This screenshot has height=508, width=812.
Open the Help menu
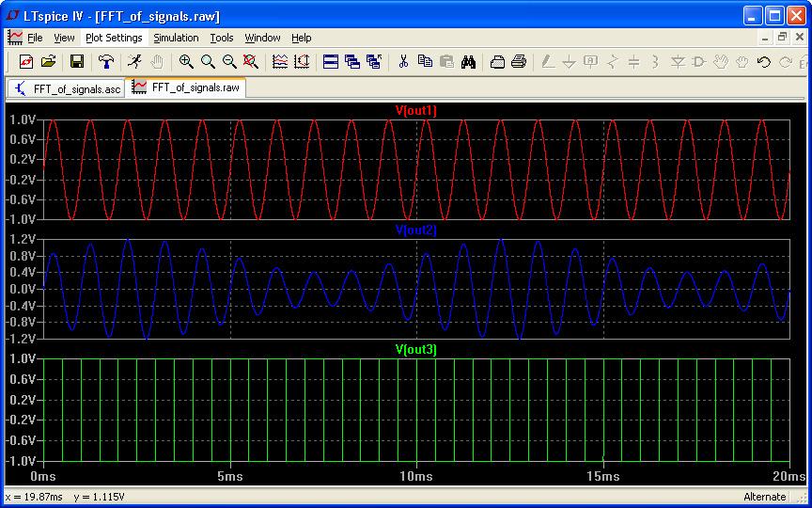coord(302,38)
